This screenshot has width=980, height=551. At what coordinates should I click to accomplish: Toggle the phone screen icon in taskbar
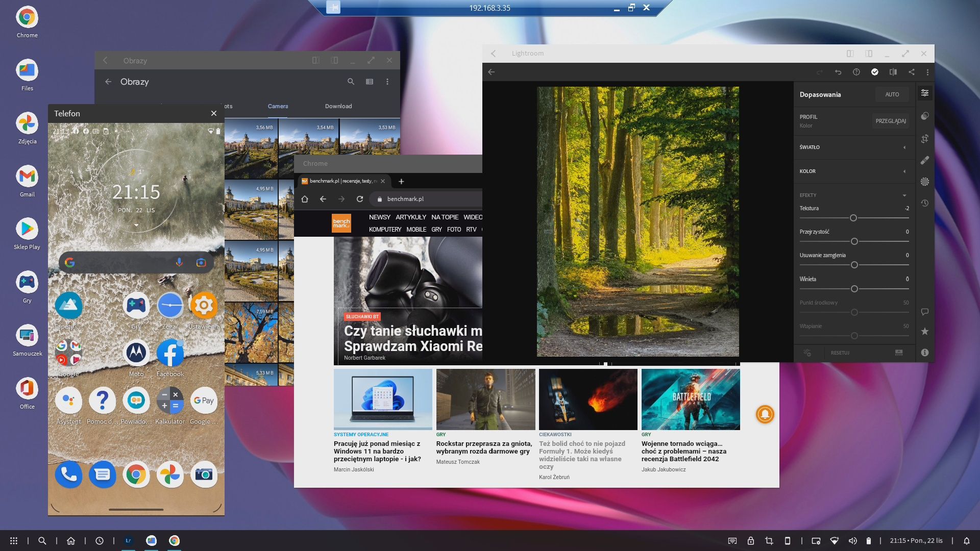click(x=788, y=541)
